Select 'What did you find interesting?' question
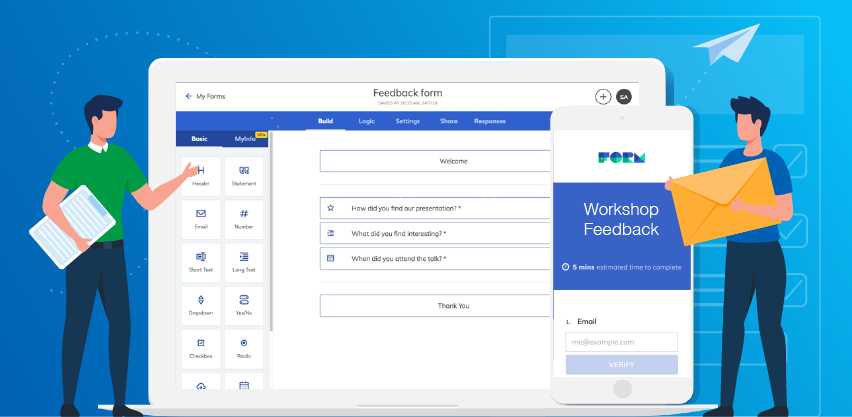 (435, 233)
